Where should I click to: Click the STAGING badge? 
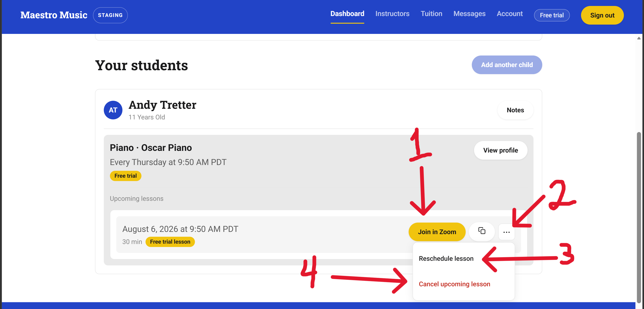point(110,15)
